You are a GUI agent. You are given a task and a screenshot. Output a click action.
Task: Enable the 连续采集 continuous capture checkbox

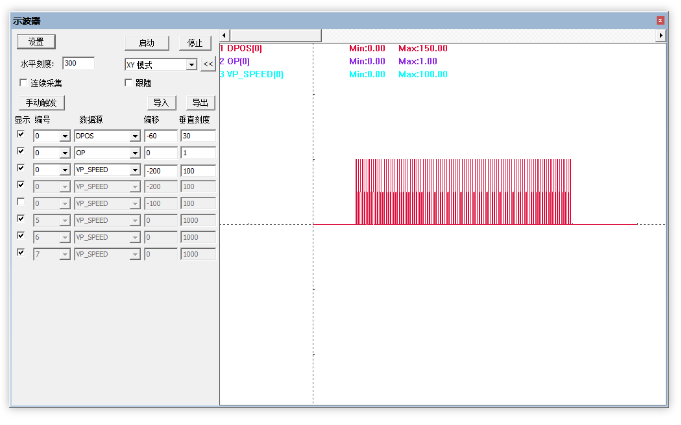pos(23,82)
